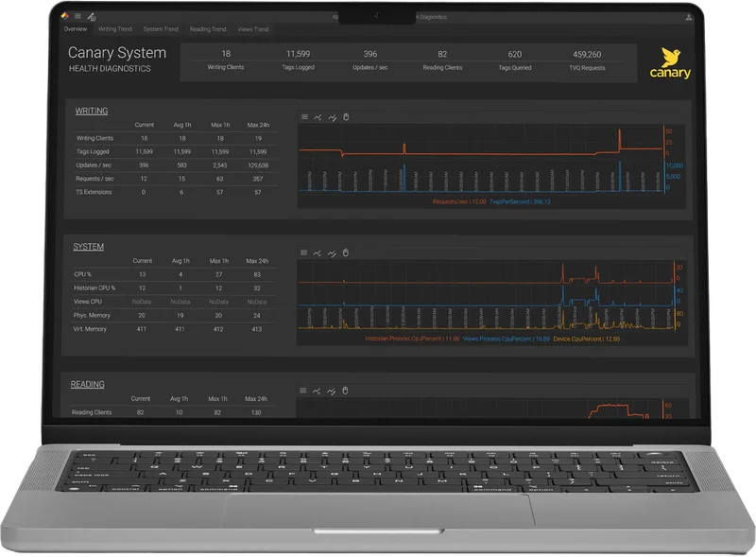The width and height of the screenshot is (756, 557).
Task: Open the hamburger menu in the title bar
Action: point(77,16)
